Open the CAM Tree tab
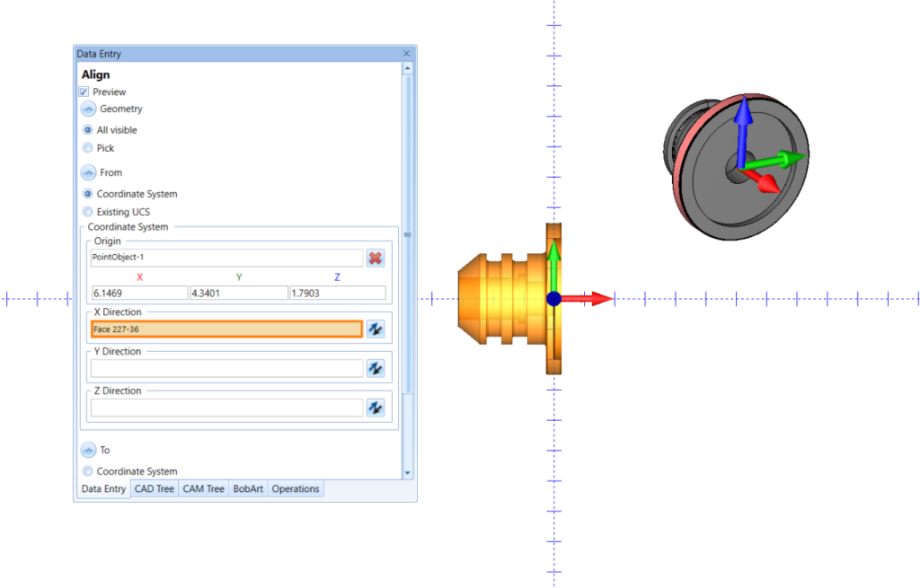920x588 pixels. click(x=203, y=488)
